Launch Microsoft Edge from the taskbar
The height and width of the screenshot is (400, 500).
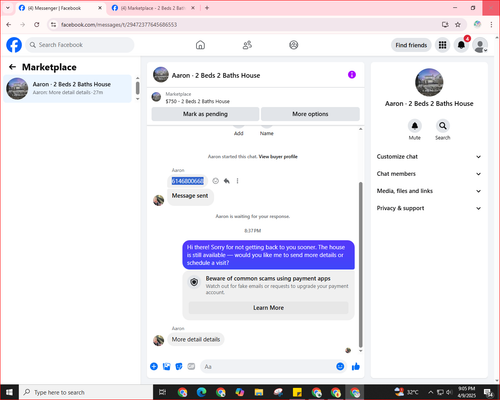(x=201, y=392)
